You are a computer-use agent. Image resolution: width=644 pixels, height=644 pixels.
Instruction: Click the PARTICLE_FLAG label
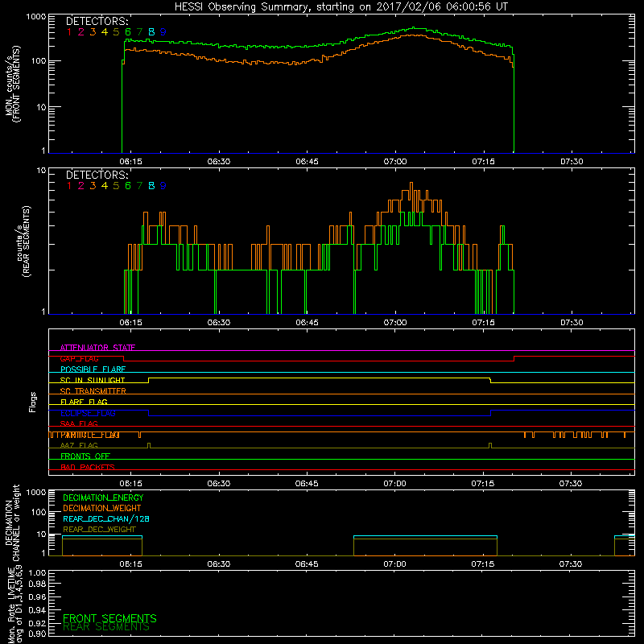90,435
